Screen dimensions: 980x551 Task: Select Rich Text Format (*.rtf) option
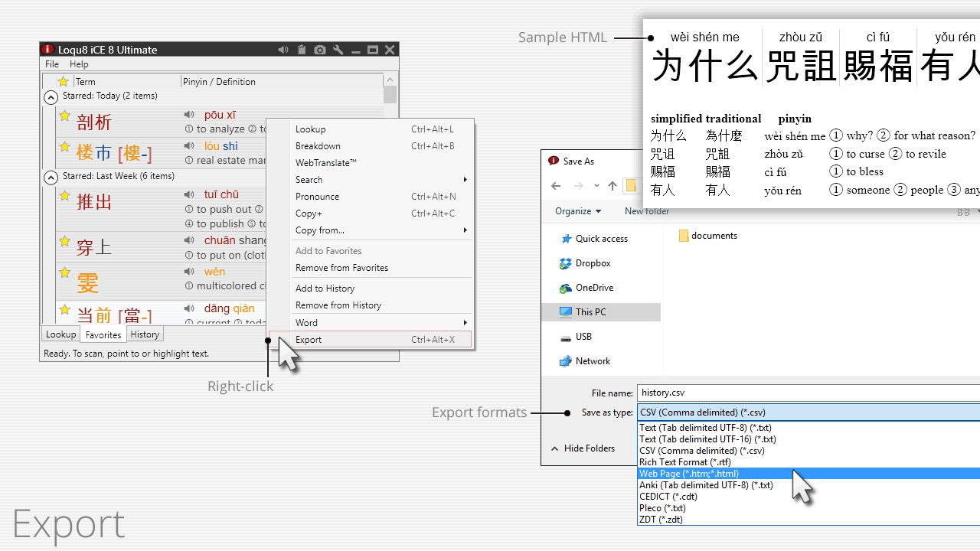tap(809, 462)
